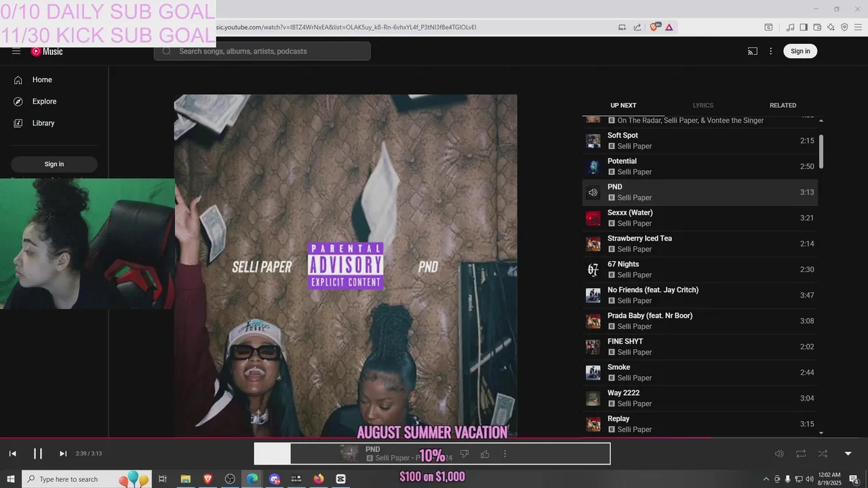Image resolution: width=868 pixels, height=488 pixels.
Task: Open the Windows Start menu
Action: click(x=11, y=479)
